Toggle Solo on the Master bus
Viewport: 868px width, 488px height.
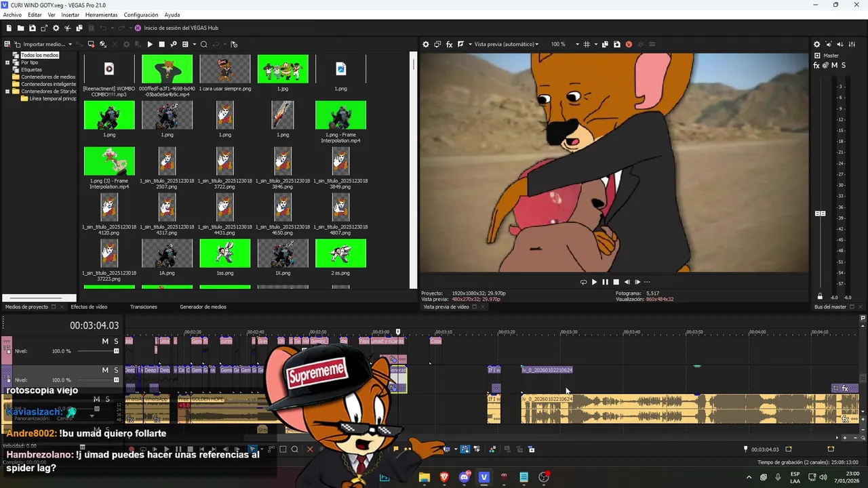point(843,65)
